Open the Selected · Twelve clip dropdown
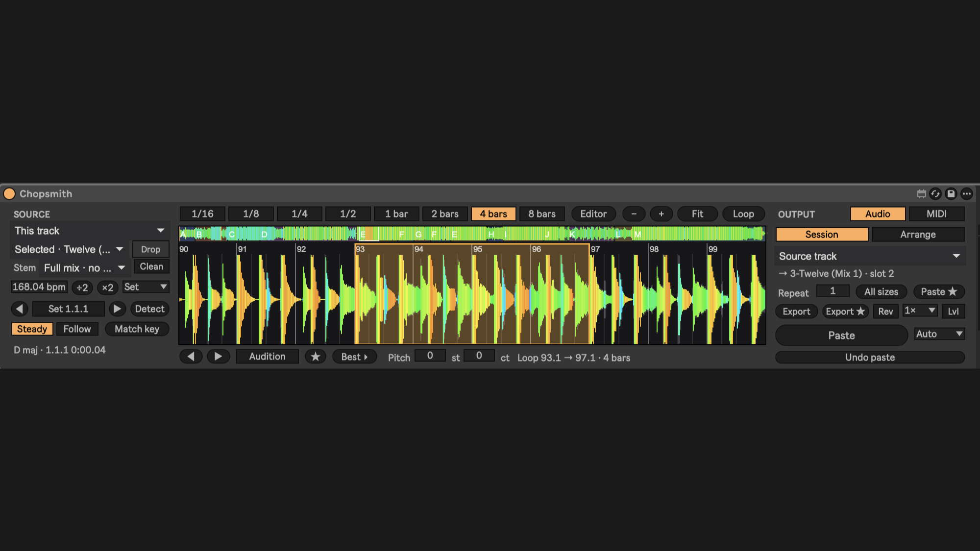 coord(70,249)
